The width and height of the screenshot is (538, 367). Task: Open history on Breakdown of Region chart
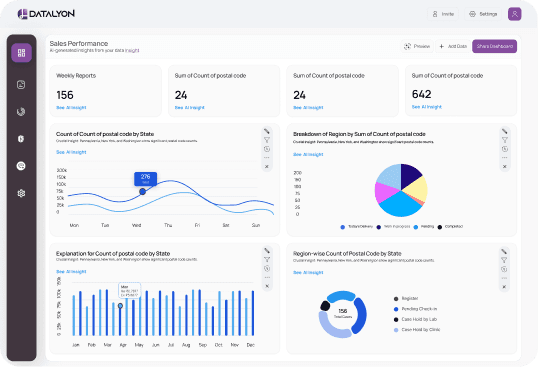pyautogui.click(x=504, y=149)
